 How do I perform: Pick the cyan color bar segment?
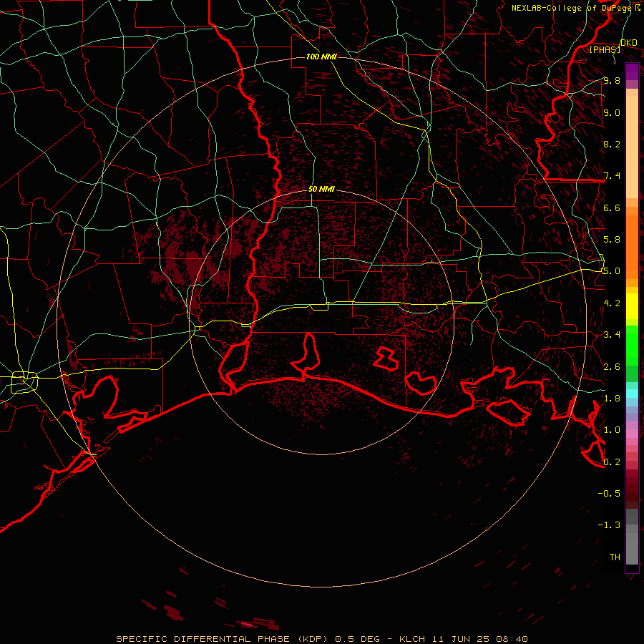click(x=632, y=394)
